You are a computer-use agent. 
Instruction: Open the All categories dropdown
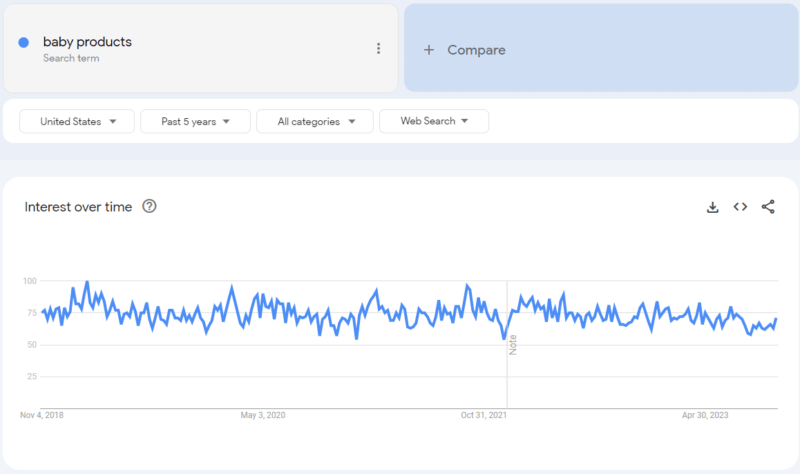315,121
